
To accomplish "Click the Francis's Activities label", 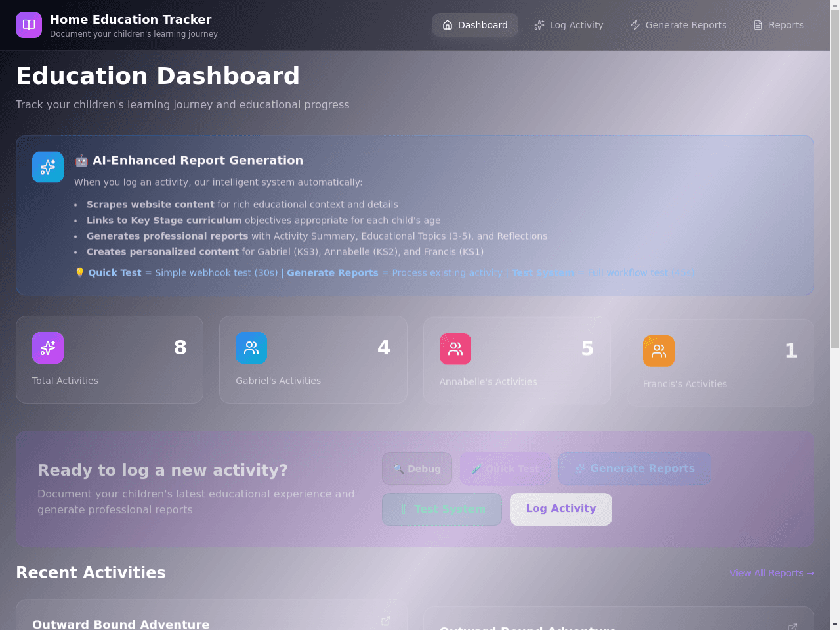I will pyautogui.click(x=685, y=384).
